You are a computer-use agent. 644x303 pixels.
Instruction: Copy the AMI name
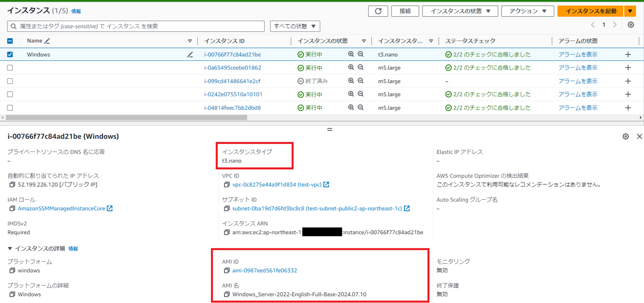(227, 294)
